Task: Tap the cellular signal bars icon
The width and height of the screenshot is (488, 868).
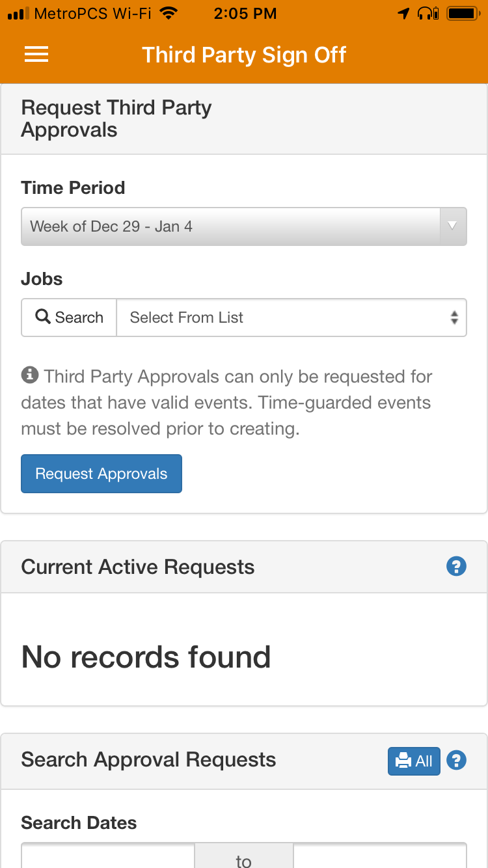Action: [18, 14]
